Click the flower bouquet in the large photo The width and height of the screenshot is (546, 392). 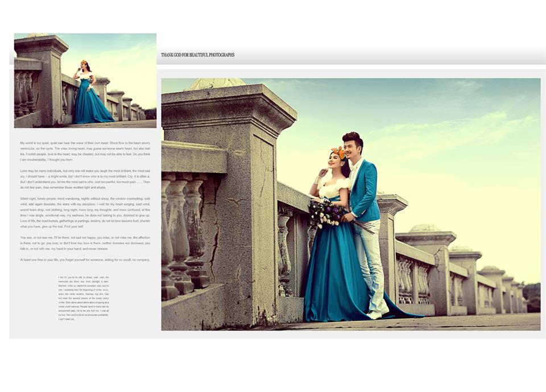[325, 213]
